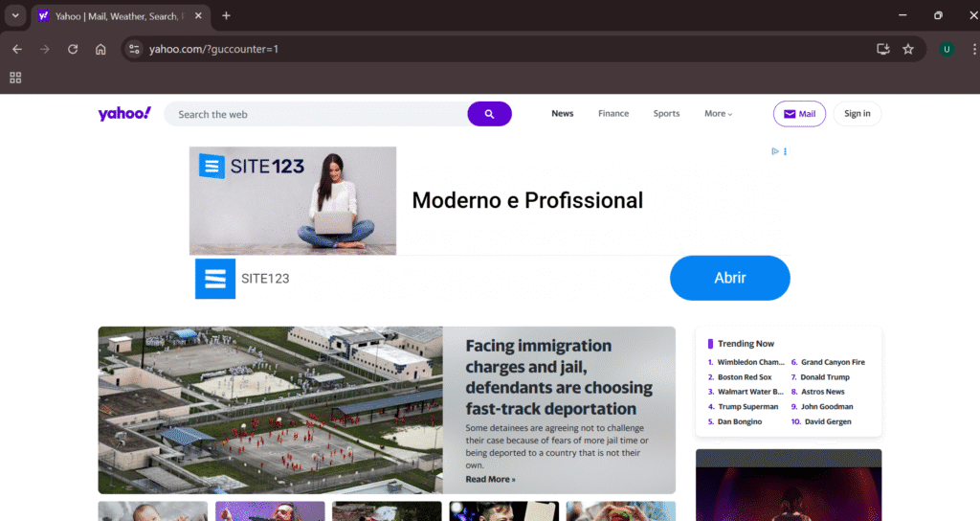Screen dimensions: 980x521
Task: Expand the More dropdown menu
Action: pos(718,113)
